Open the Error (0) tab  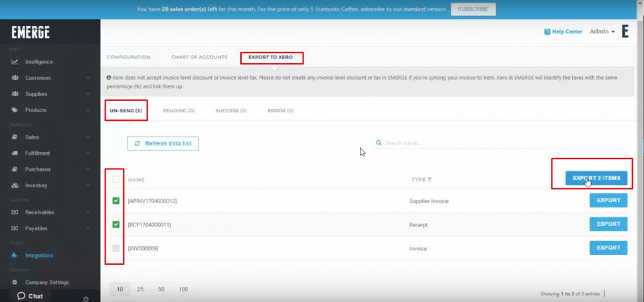[x=281, y=111]
